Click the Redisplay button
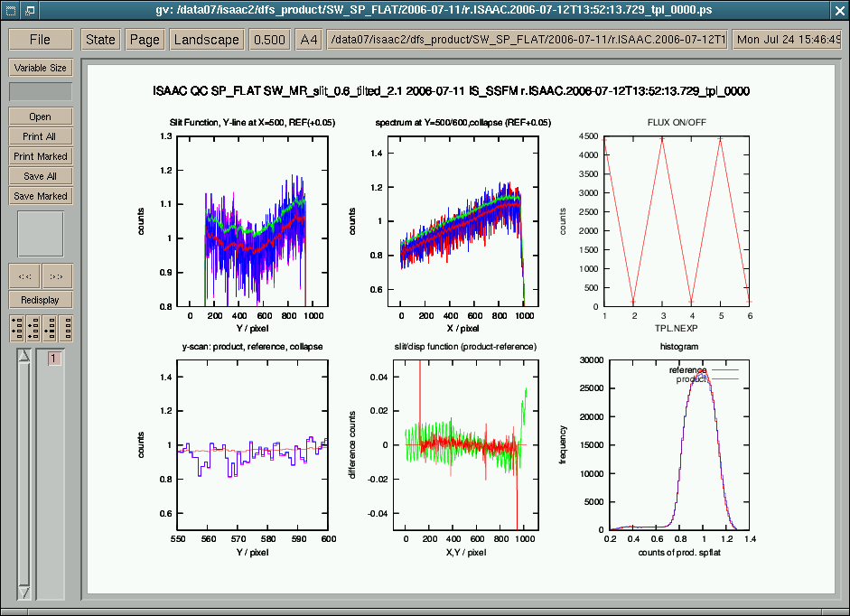The image size is (850, 616). (x=40, y=299)
